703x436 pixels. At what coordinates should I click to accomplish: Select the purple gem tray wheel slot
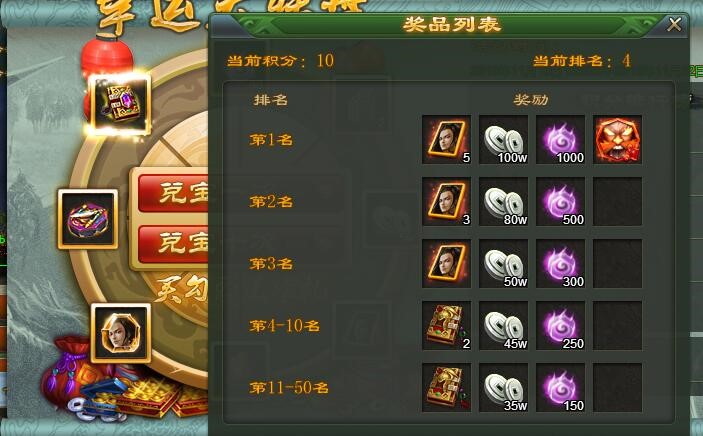(x=88, y=219)
